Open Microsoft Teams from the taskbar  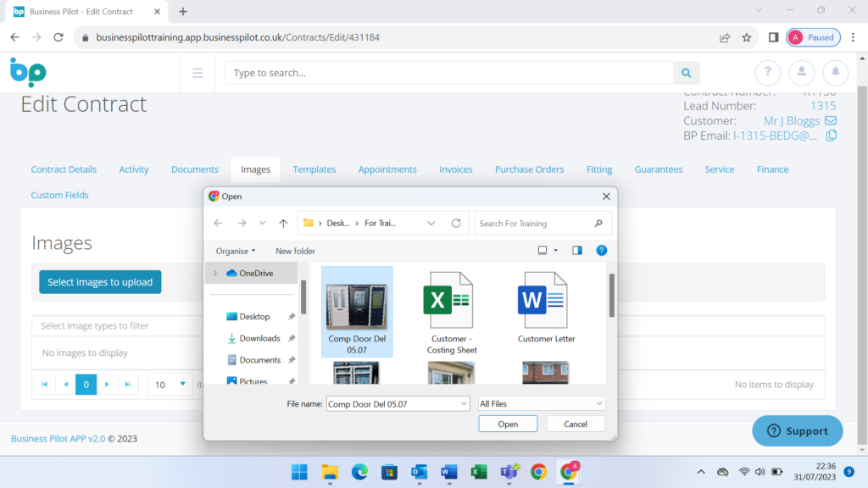[509, 472]
